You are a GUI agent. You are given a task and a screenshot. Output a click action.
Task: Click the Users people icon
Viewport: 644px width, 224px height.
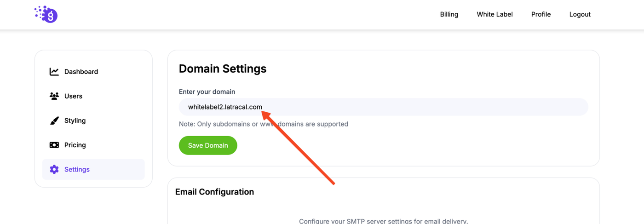click(x=54, y=96)
